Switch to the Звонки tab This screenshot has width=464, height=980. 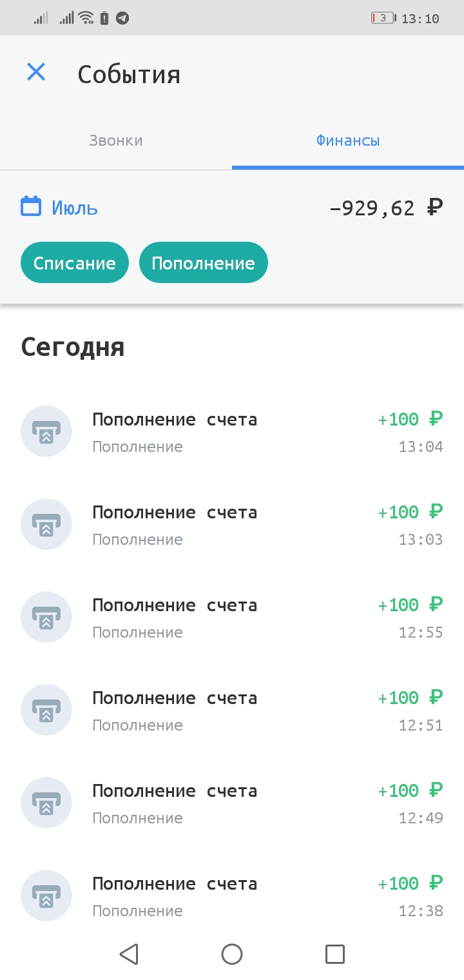[116, 141]
